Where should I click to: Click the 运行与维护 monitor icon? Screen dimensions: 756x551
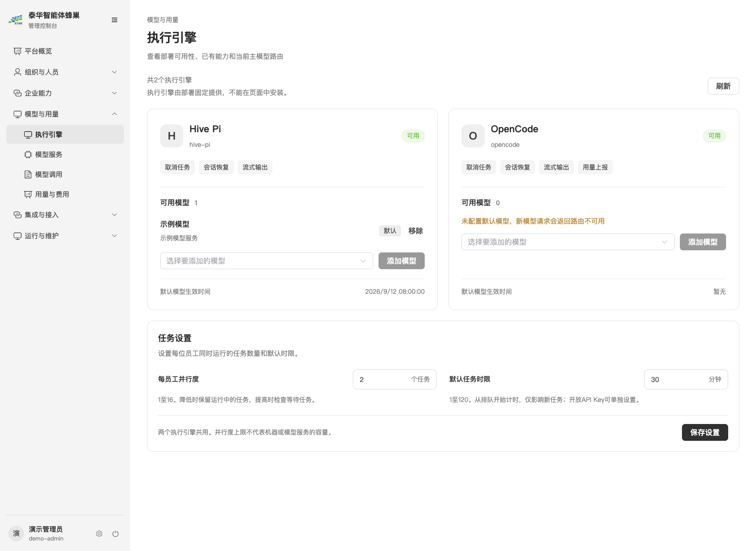[x=17, y=236]
